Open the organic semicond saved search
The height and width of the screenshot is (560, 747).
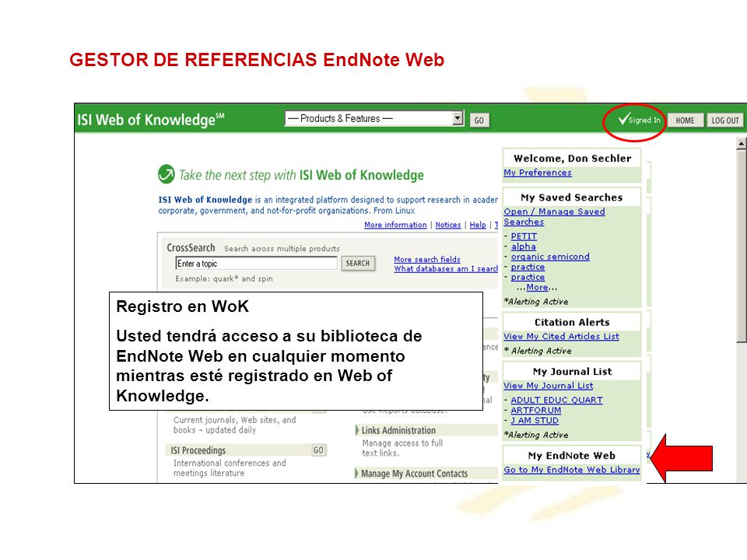coord(550,257)
